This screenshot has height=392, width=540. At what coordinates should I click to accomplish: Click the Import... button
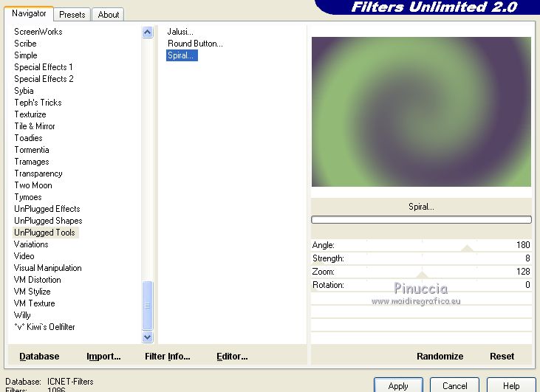(x=103, y=357)
